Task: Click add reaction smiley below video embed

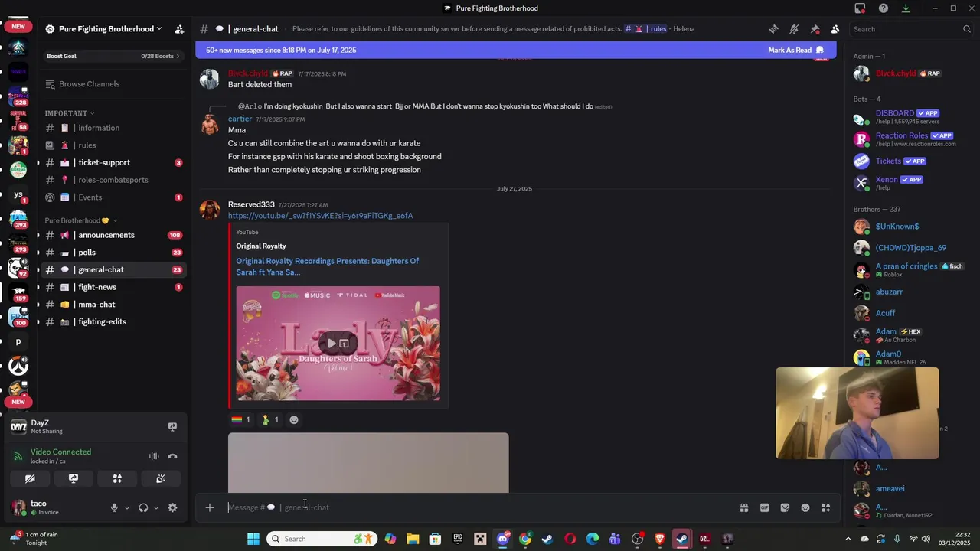Action: [294, 419]
